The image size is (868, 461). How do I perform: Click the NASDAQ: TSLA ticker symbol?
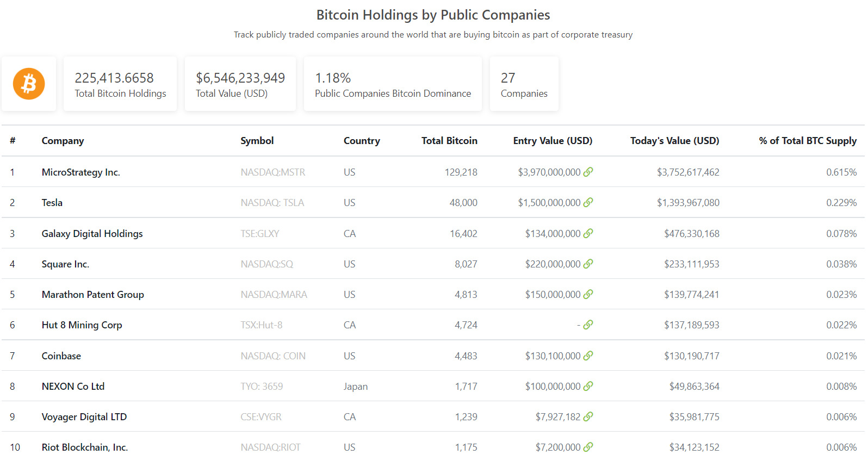pos(272,203)
